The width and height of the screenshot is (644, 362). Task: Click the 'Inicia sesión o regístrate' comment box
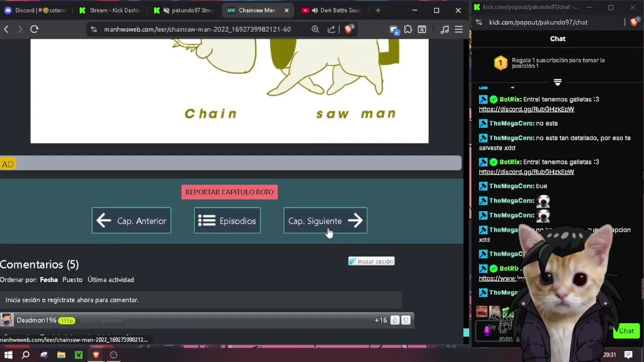pyautogui.click(x=201, y=300)
